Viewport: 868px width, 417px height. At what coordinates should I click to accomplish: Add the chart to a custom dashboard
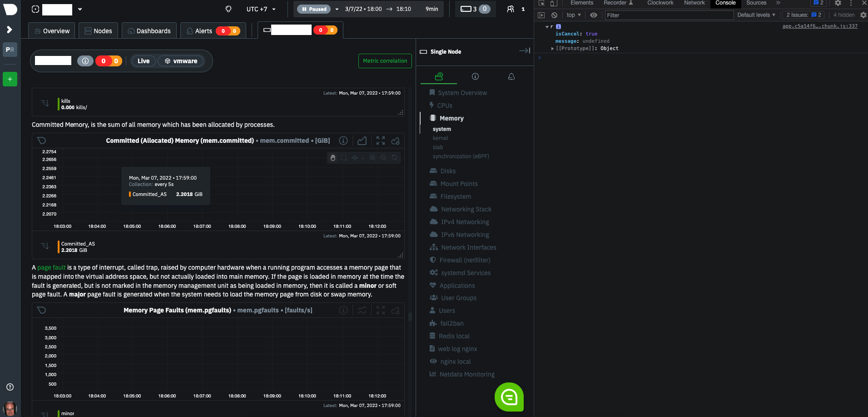tap(395, 141)
